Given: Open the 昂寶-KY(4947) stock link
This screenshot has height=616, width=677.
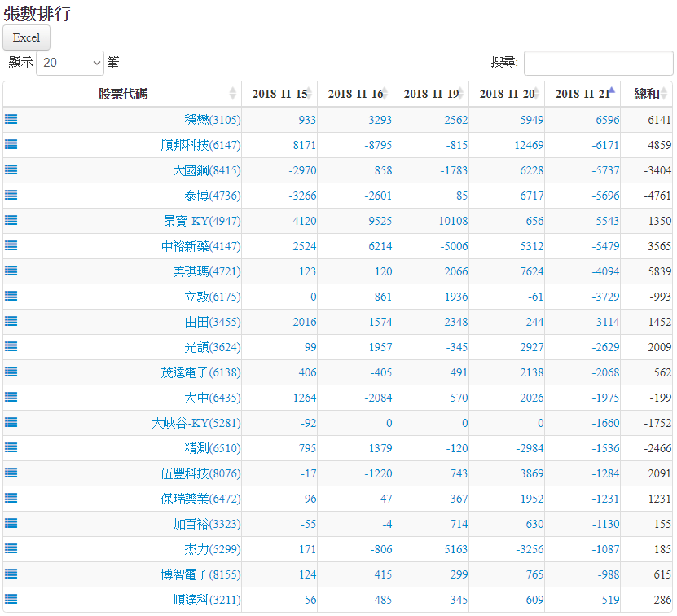Looking at the screenshot, I should coord(202,221).
